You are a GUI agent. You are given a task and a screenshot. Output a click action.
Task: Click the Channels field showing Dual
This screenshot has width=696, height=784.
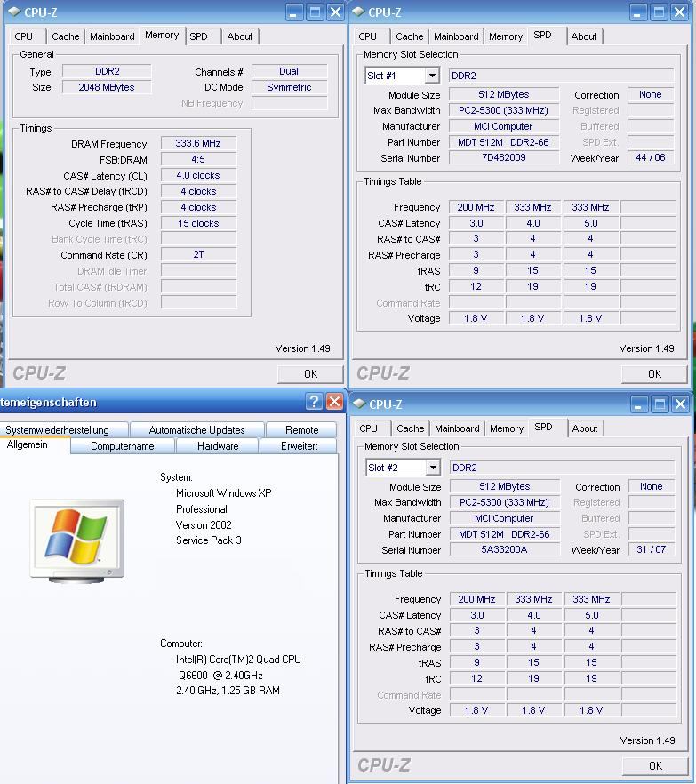[289, 71]
